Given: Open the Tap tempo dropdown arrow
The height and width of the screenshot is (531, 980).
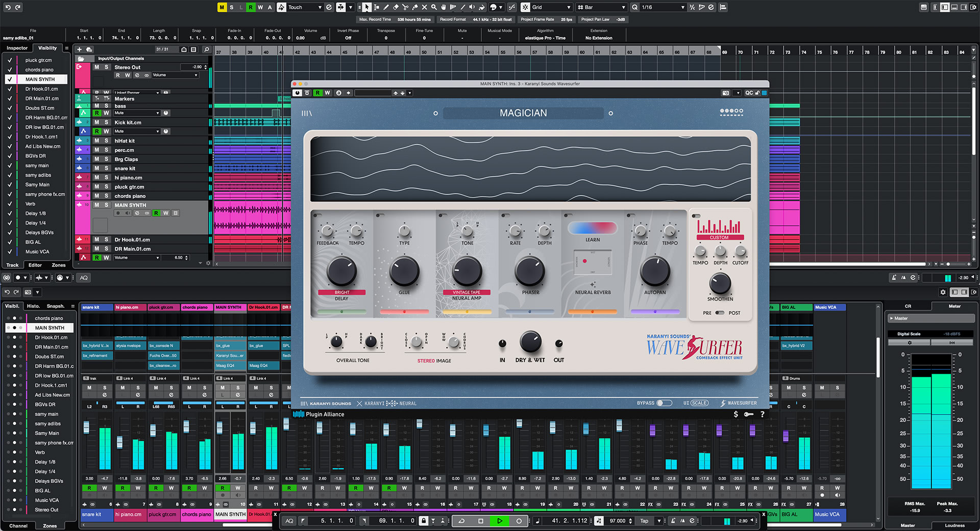Looking at the screenshot, I should click(659, 521).
